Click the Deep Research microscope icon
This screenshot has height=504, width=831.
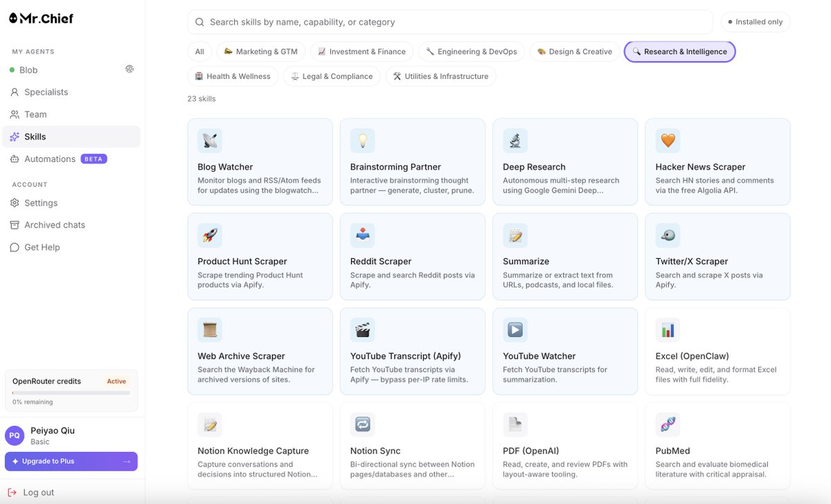tap(515, 141)
